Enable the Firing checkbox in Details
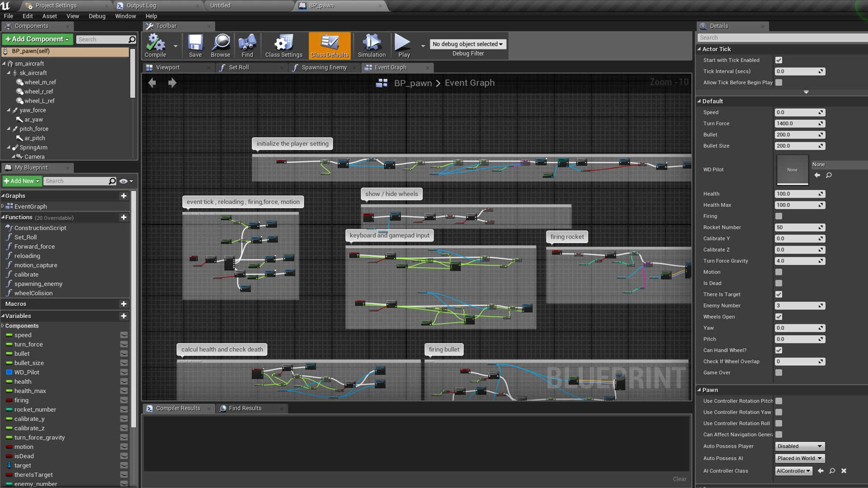868x488 pixels. pyautogui.click(x=778, y=216)
